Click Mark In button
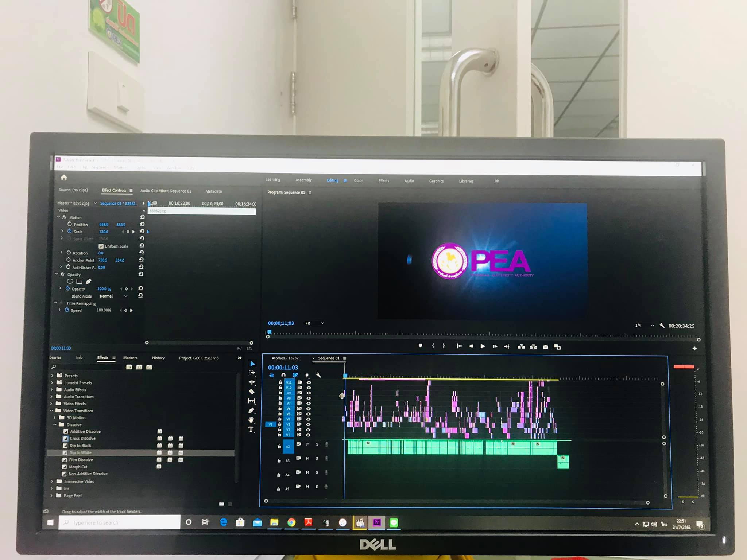 point(433,346)
